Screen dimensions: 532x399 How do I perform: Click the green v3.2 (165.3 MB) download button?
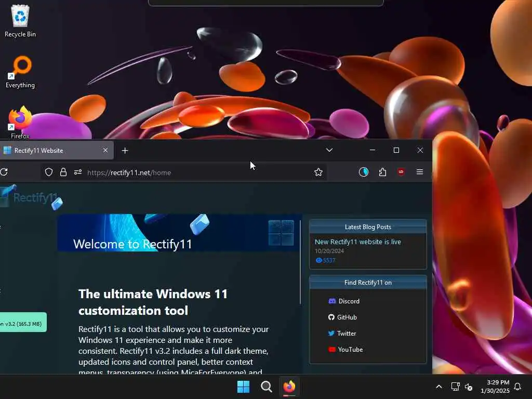tap(23, 322)
